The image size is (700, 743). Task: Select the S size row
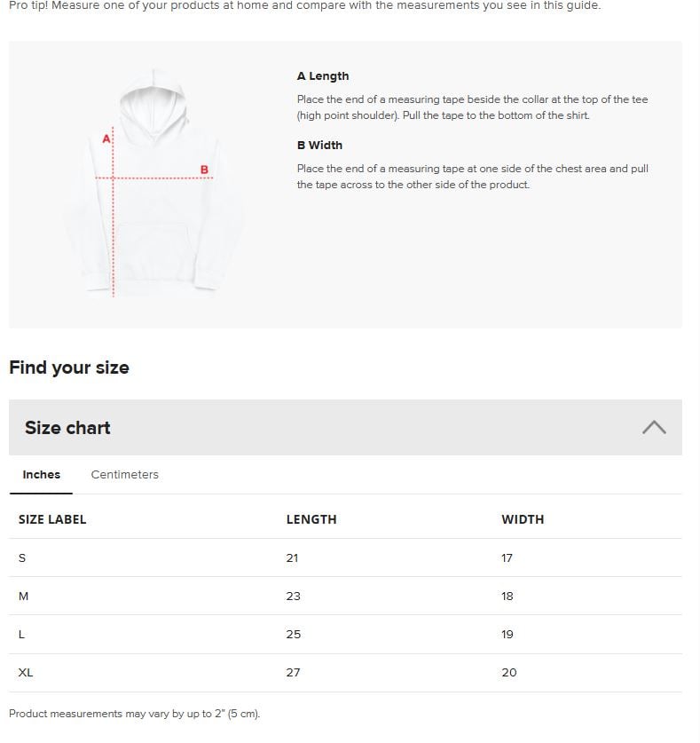[345, 557]
